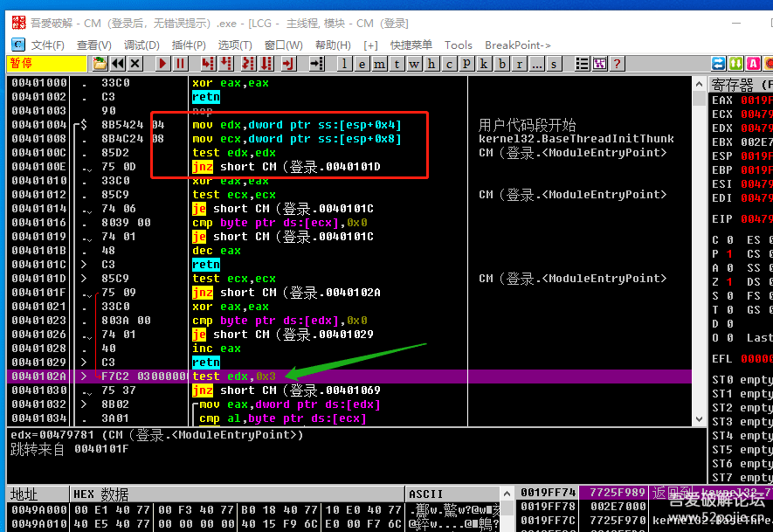Open the 文件(F) menu
The height and width of the screenshot is (532, 773).
pos(47,45)
